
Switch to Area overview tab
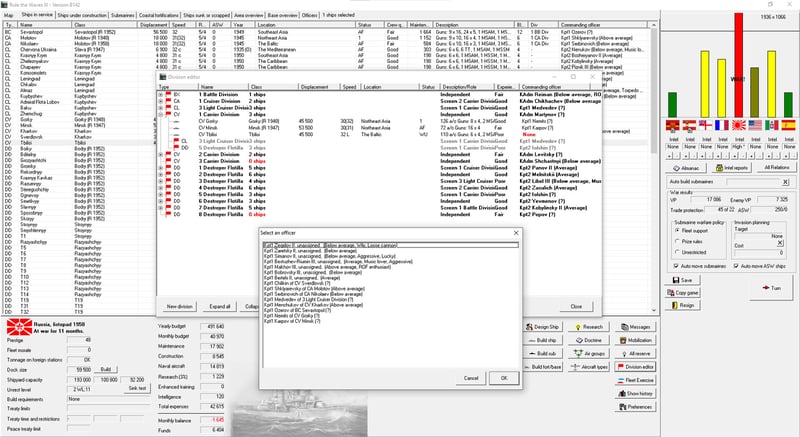tap(248, 15)
